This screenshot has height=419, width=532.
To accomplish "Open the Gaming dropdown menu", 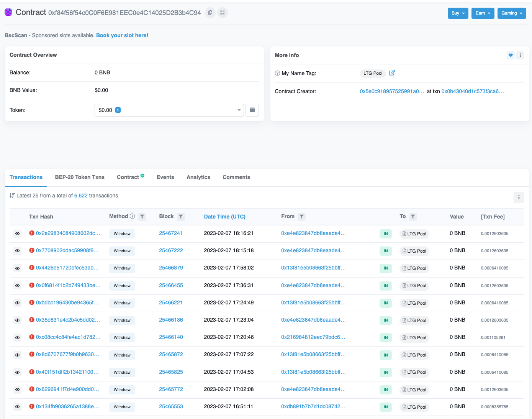I will coord(512,13).
